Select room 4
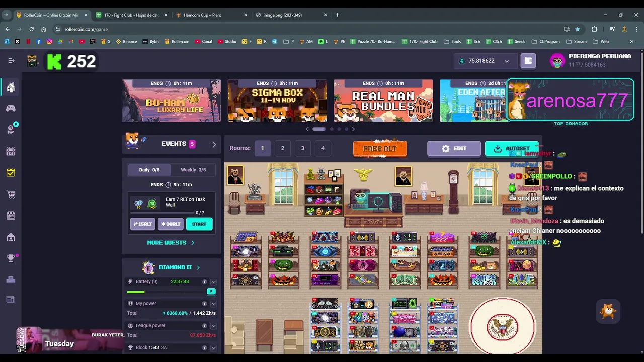 pyautogui.click(x=323, y=148)
